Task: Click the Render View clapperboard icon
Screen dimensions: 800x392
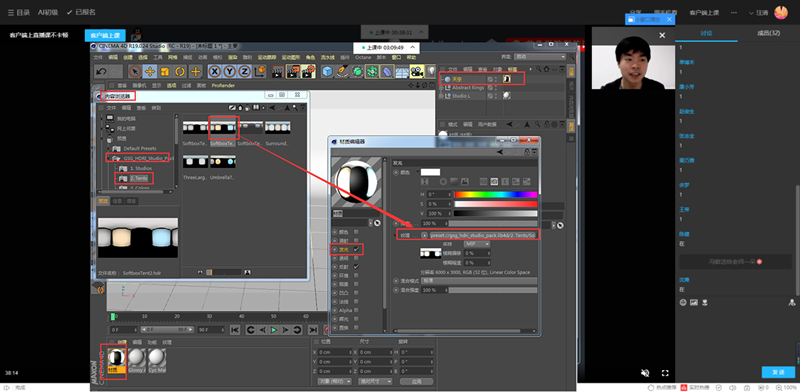Action: point(278,71)
